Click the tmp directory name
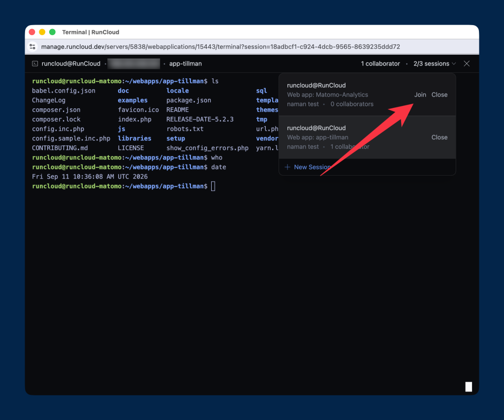Screen dimensions: 504x420 262,119
